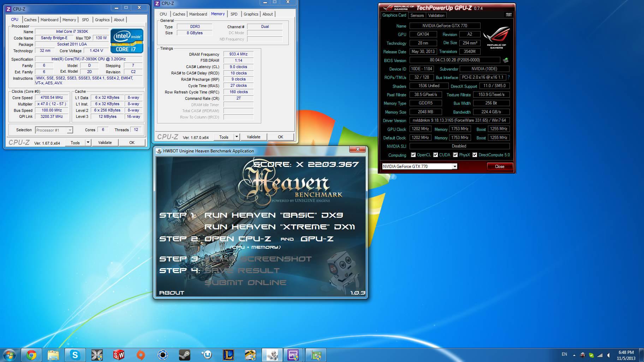Select the GPU-Z graphics card taskbar icon
This screenshot has height=362, width=644.
(x=315, y=355)
